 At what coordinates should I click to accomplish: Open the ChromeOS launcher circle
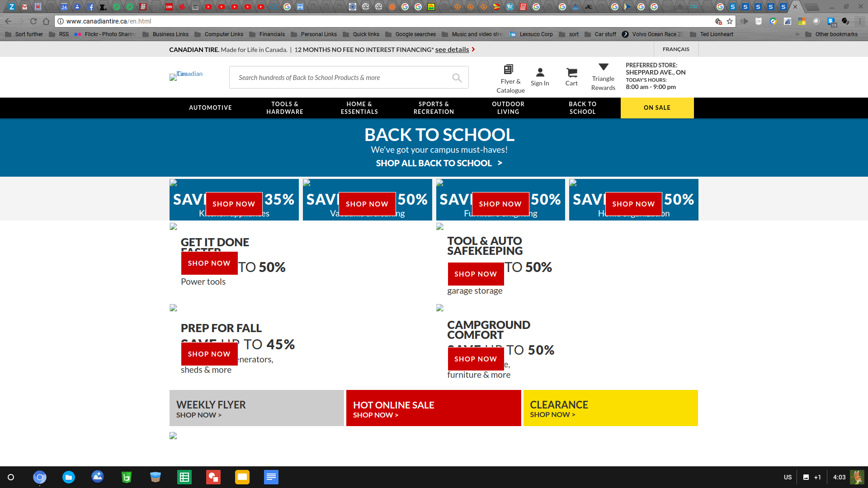[11, 477]
